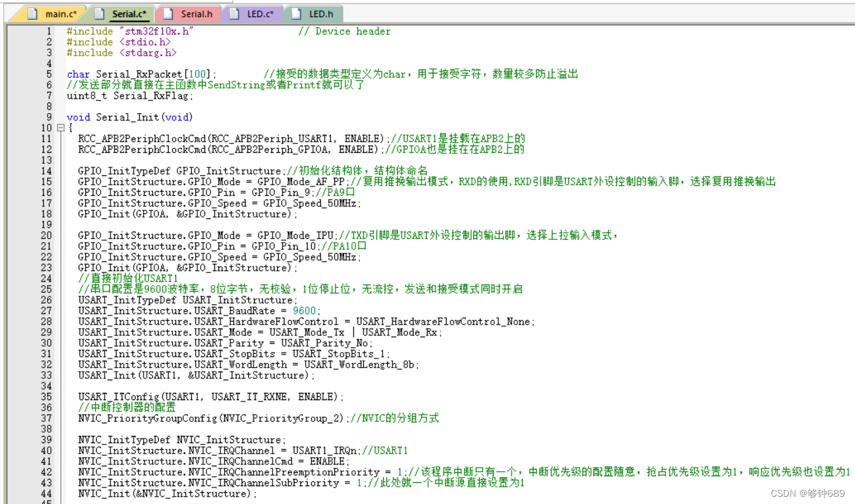Click the document icon on the LED.c tab
This screenshot has height=504, width=855.
[x=234, y=13]
